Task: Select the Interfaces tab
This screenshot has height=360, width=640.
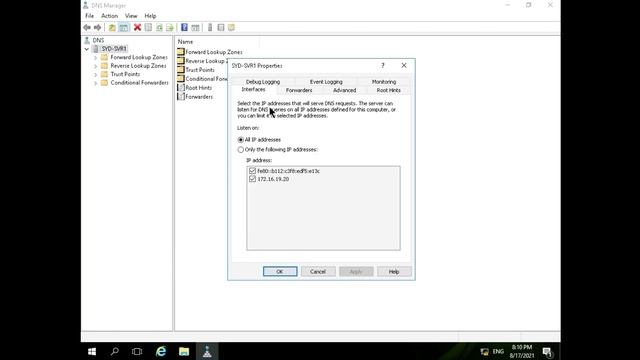Action: coord(253,89)
